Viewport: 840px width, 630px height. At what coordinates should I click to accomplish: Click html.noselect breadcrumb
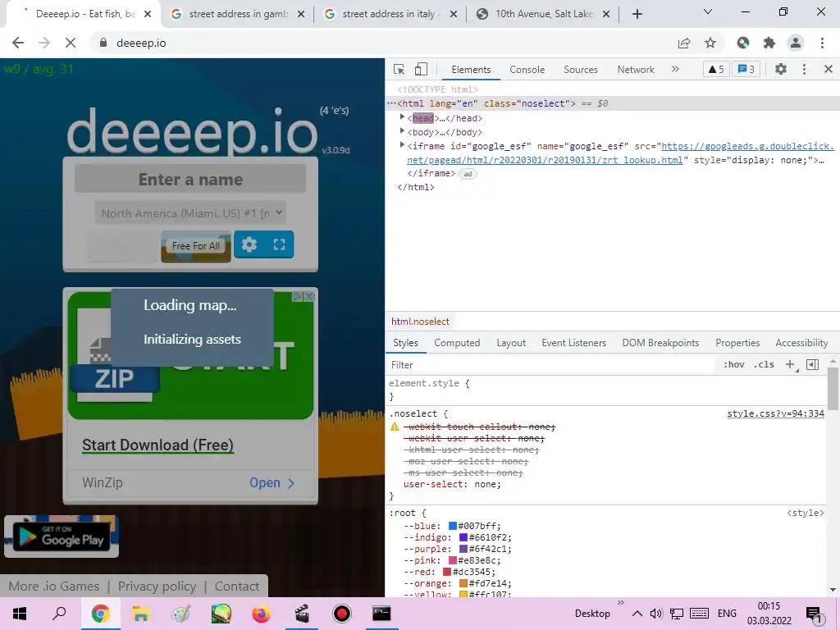click(x=420, y=322)
